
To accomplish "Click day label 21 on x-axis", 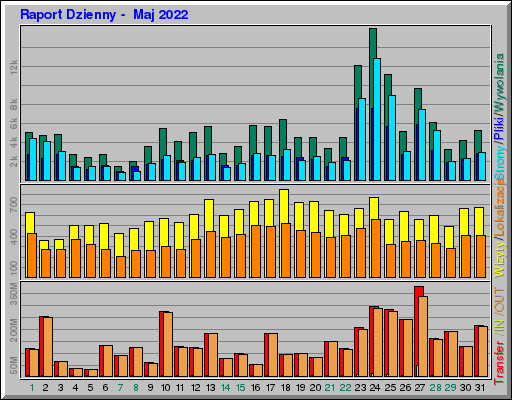I will click(330, 388).
